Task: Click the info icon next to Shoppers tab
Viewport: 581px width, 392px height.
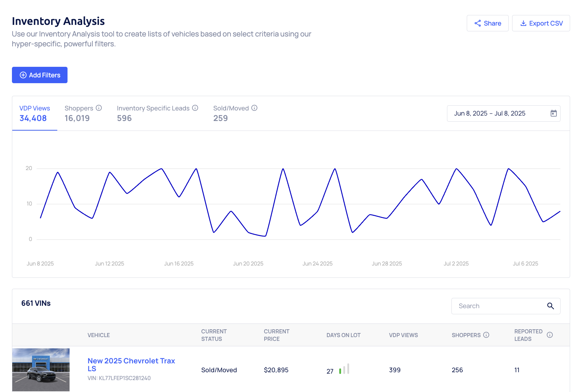Action: [x=99, y=108]
